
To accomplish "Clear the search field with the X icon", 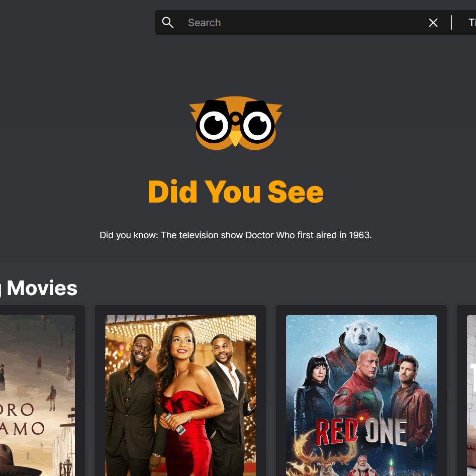I will pos(433,23).
